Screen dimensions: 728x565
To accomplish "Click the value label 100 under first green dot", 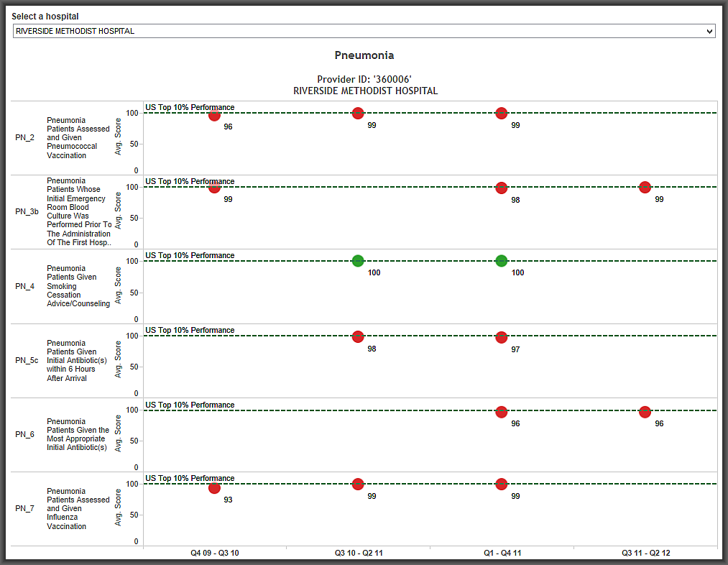I will click(374, 273).
